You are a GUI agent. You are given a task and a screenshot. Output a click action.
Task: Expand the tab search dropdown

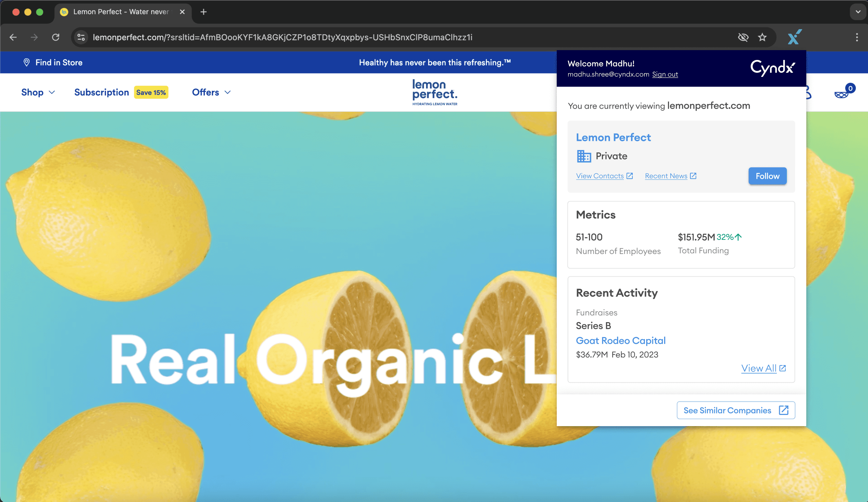click(858, 12)
